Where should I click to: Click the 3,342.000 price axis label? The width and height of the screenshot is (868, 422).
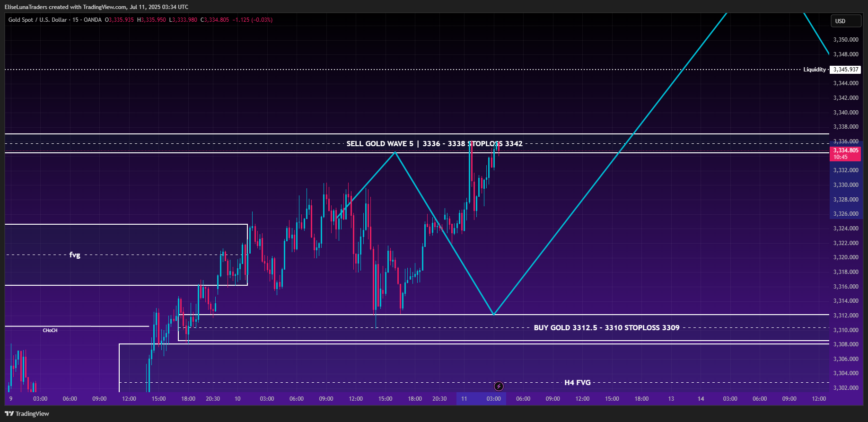click(846, 98)
